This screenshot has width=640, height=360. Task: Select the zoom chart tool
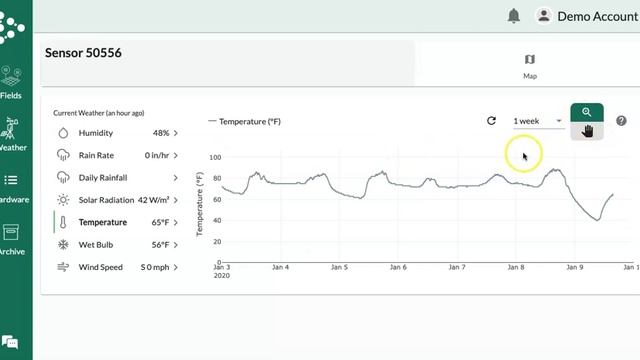pos(587,112)
